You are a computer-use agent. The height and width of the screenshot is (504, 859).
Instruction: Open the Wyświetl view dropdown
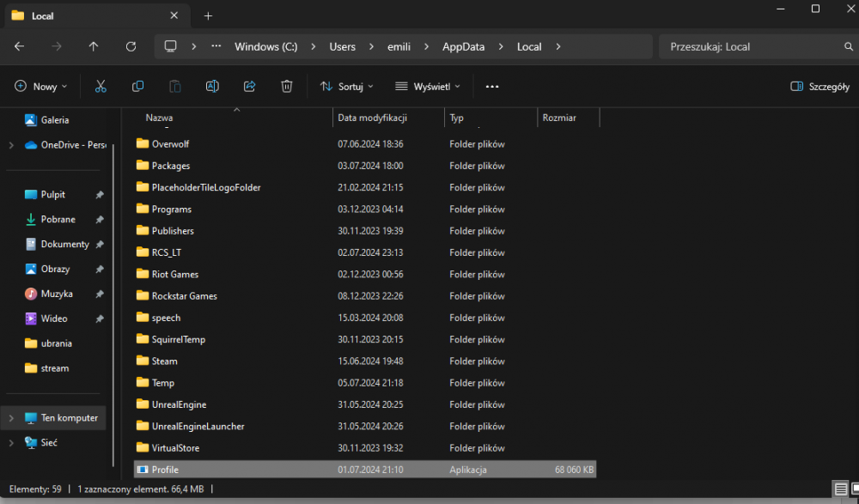(427, 87)
